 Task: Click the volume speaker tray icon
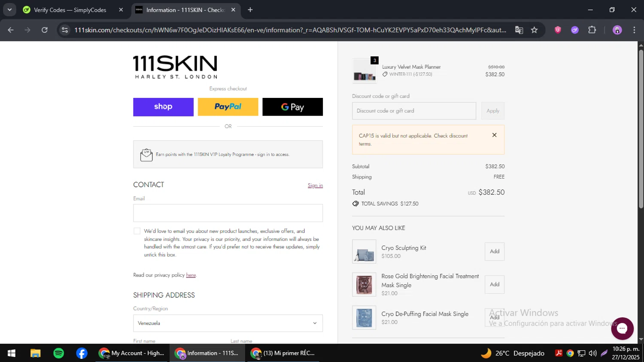pyautogui.click(x=593, y=353)
